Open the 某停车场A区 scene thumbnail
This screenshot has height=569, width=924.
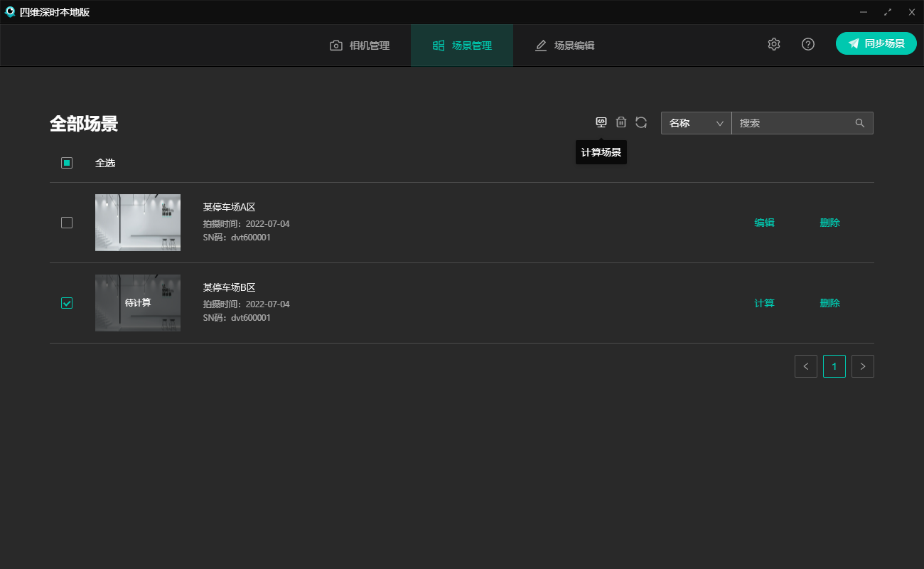138,223
